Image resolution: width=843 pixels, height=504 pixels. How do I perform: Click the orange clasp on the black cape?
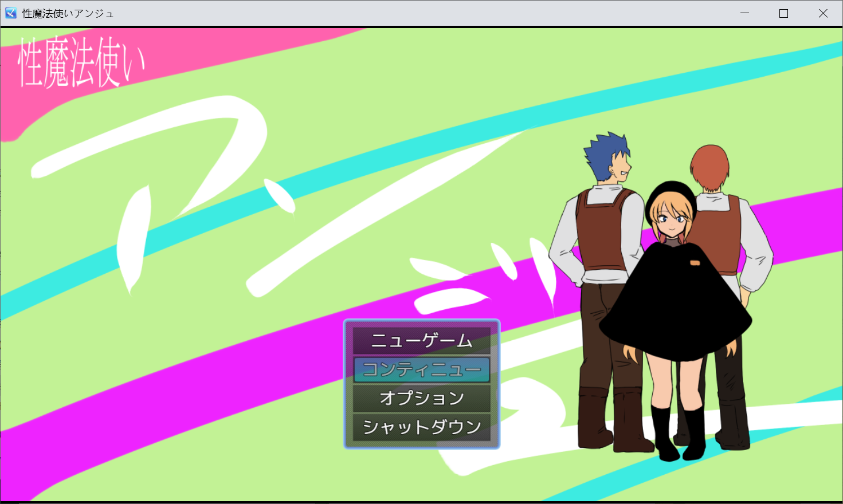click(695, 263)
